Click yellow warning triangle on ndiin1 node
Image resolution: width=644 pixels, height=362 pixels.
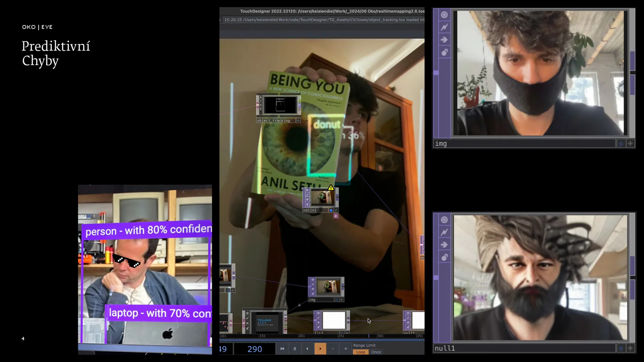331,188
